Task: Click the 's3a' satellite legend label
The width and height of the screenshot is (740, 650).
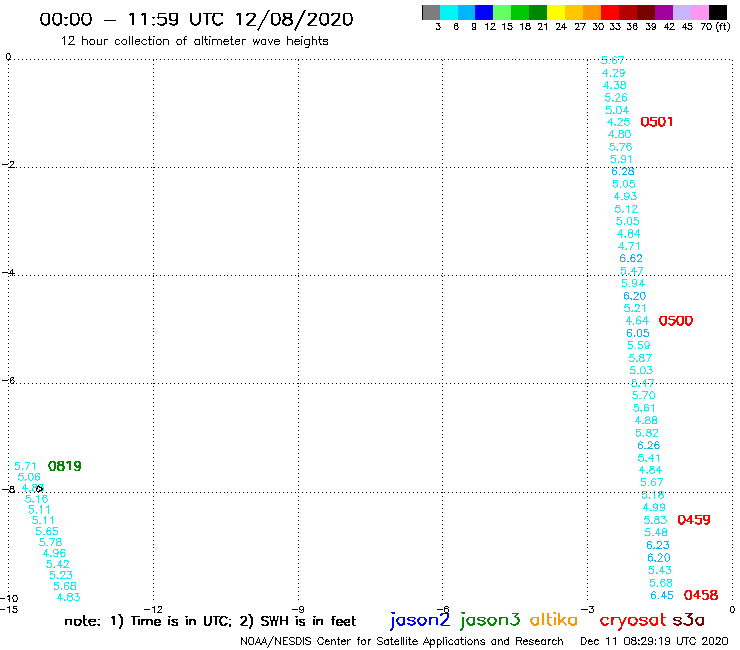Action: coord(688,620)
